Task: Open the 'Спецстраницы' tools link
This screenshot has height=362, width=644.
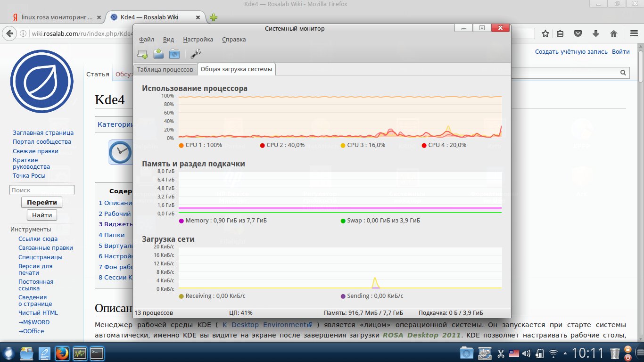Action: click(41, 257)
